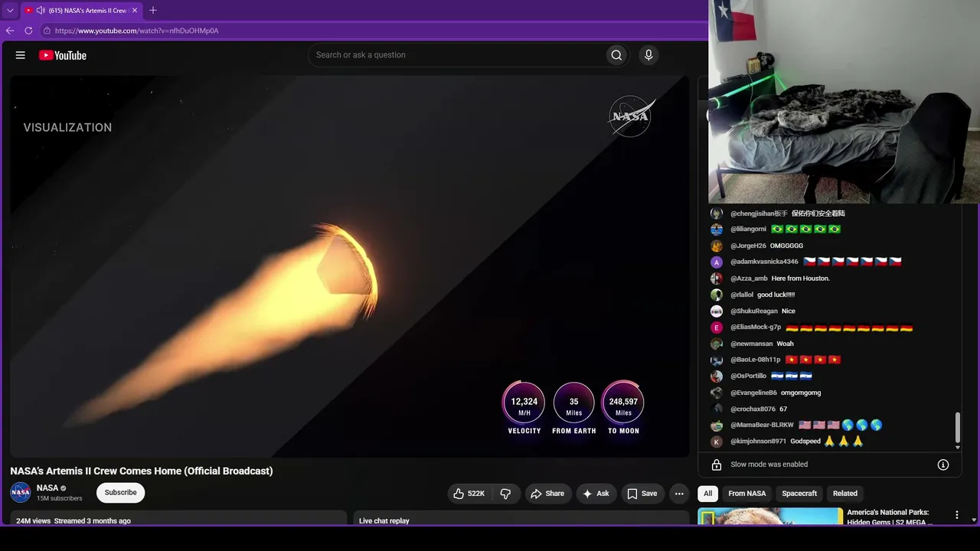The image size is (980, 551).
Task: Pause the video by clicking the player
Action: [x=350, y=266]
